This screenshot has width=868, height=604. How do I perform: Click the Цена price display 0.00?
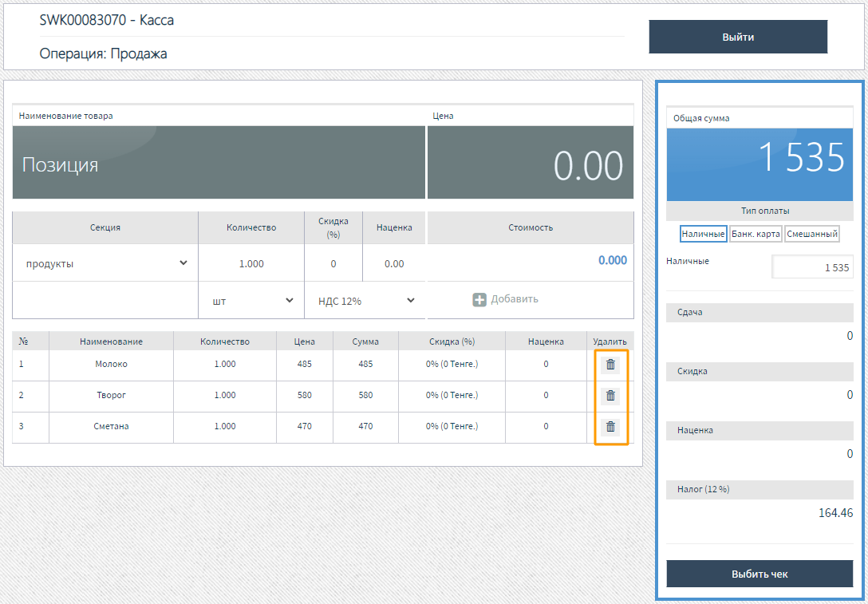[x=531, y=162]
